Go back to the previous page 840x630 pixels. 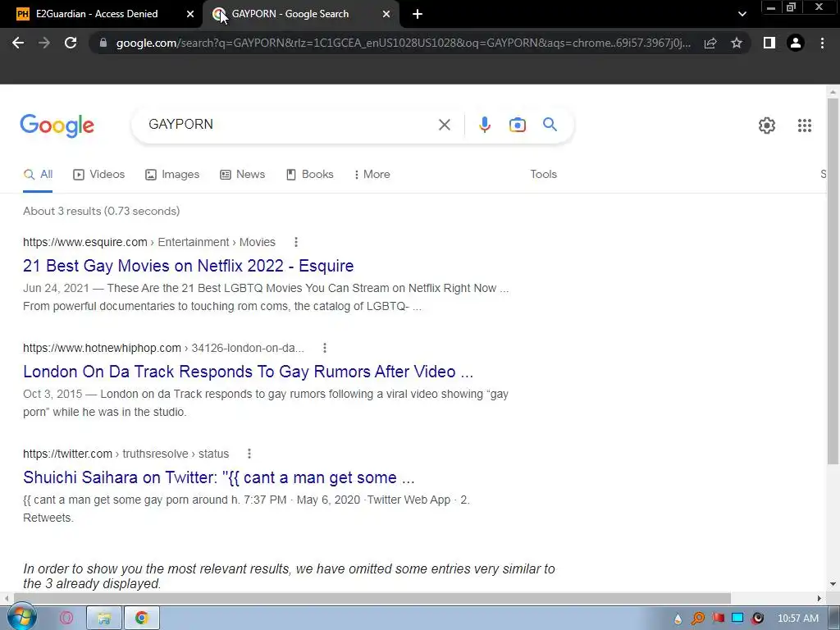click(18, 43)
